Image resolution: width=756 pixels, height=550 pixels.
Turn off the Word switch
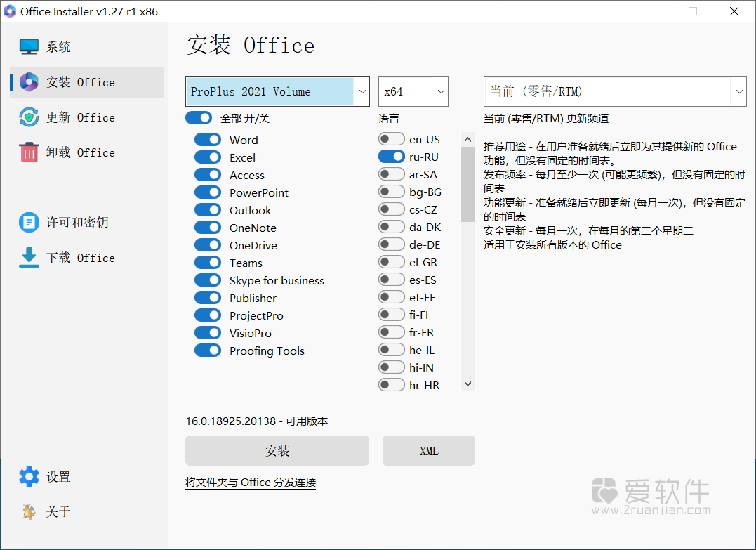(208, 140)
